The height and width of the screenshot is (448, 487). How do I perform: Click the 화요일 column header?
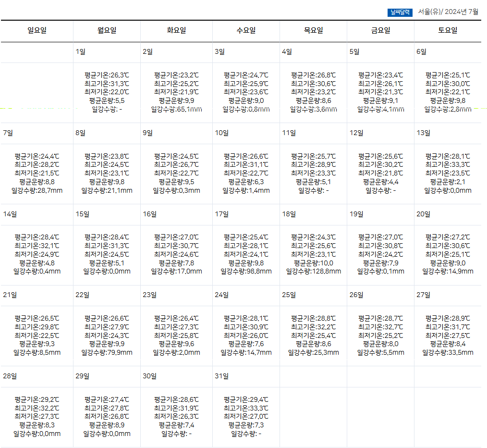tap(176, 31)
